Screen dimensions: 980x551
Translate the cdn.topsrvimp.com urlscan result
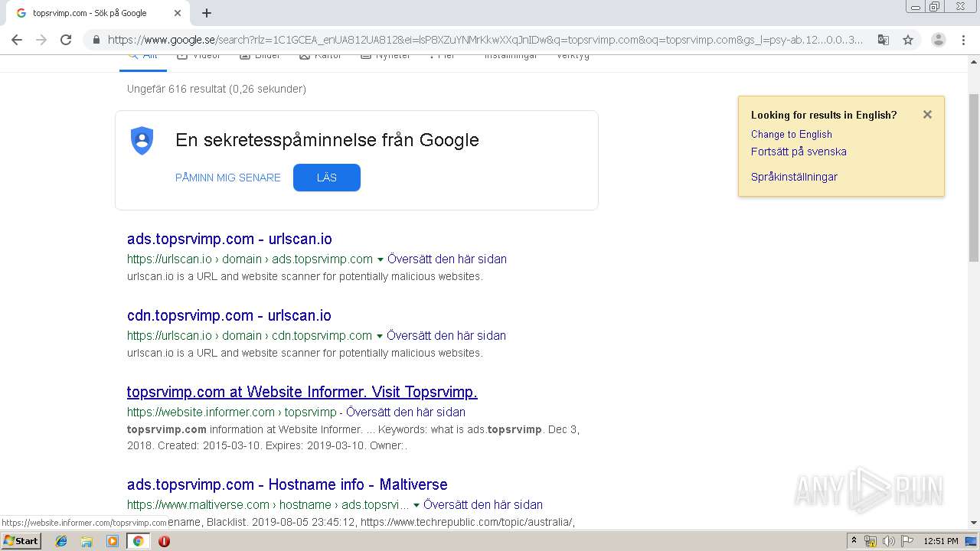pyautogui.click(x=446, y=335)
